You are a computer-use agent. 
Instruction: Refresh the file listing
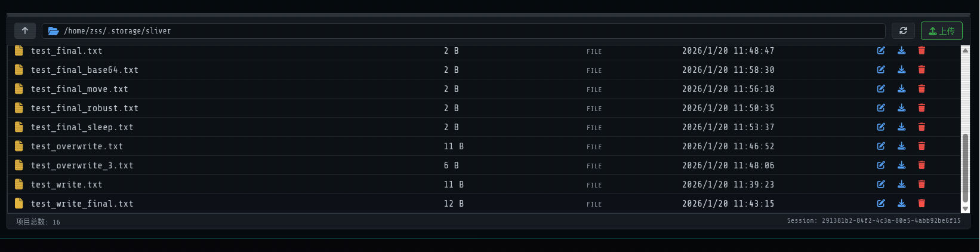[903, 30]
